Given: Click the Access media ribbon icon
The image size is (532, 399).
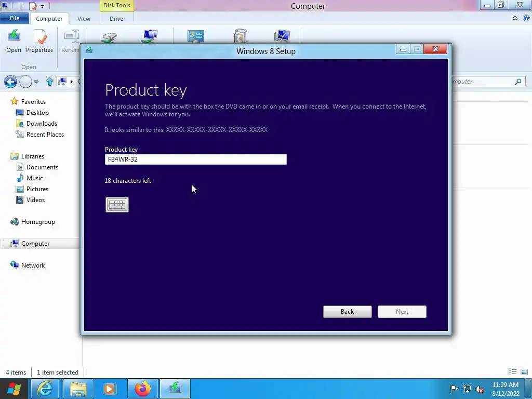Looking at the screenshot, I should coord(109,37).
